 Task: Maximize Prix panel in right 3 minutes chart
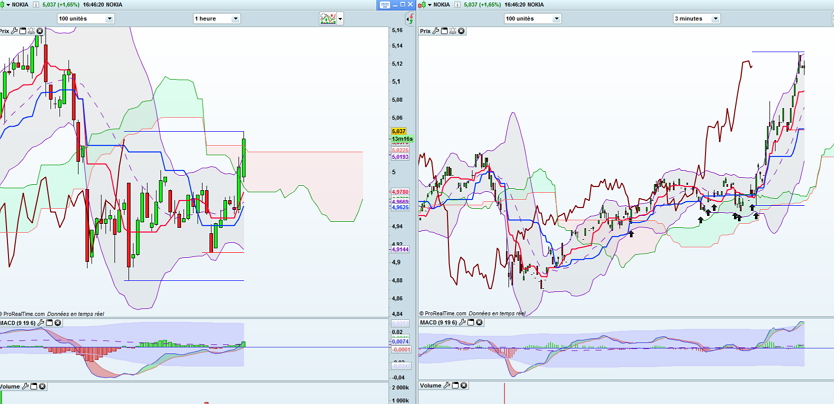(444, 31)
